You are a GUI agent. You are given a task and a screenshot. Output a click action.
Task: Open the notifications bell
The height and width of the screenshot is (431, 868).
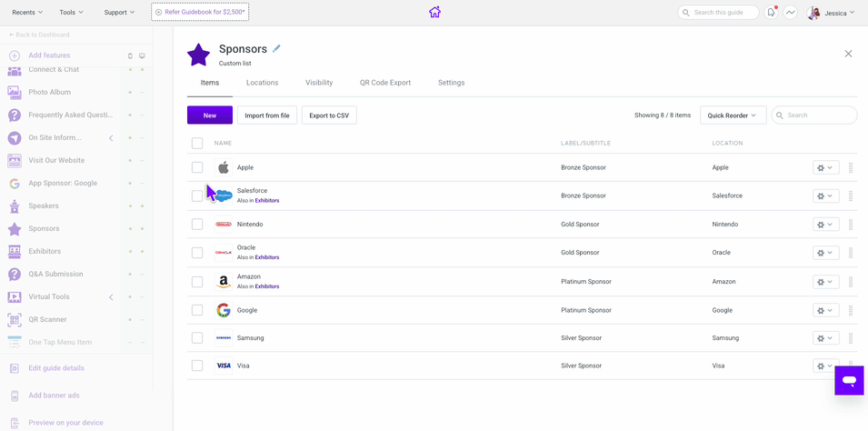[x=771, y=12]
